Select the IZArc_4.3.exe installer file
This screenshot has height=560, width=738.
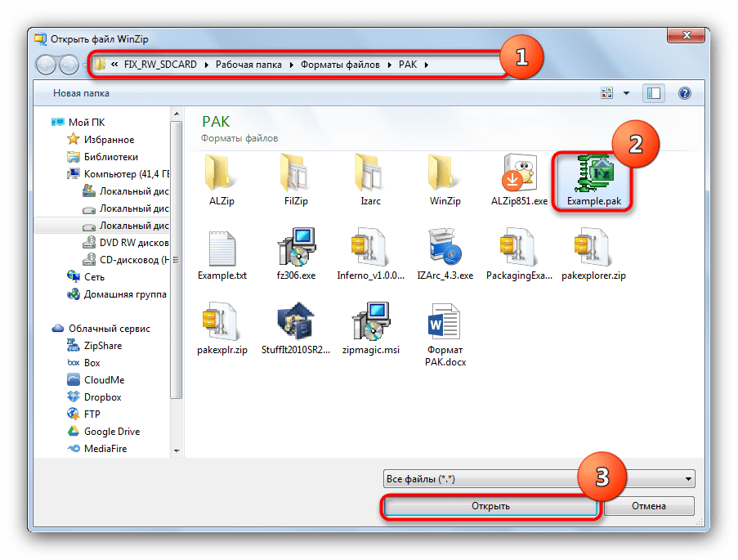coord(445,255)
